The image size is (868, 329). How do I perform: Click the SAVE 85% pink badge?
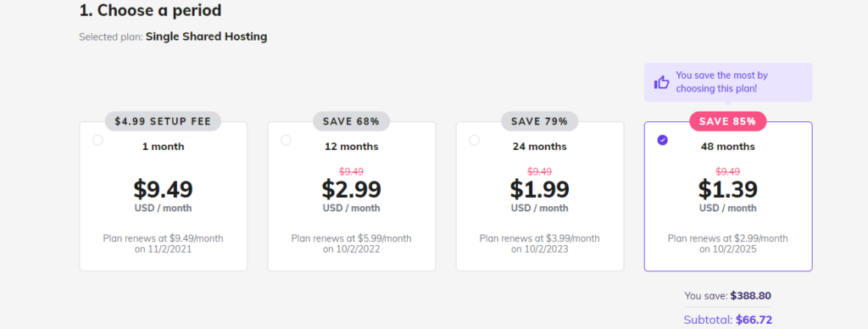pos(728,121)
